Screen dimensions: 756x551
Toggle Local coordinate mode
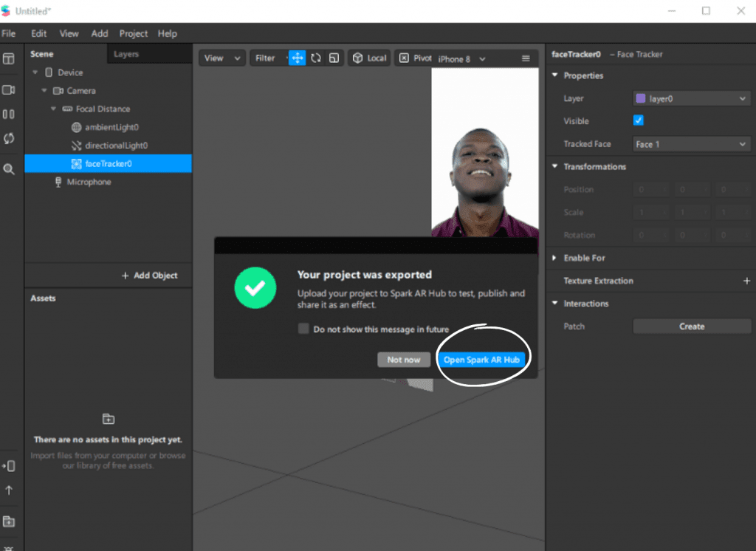click(x=369, y=58)
